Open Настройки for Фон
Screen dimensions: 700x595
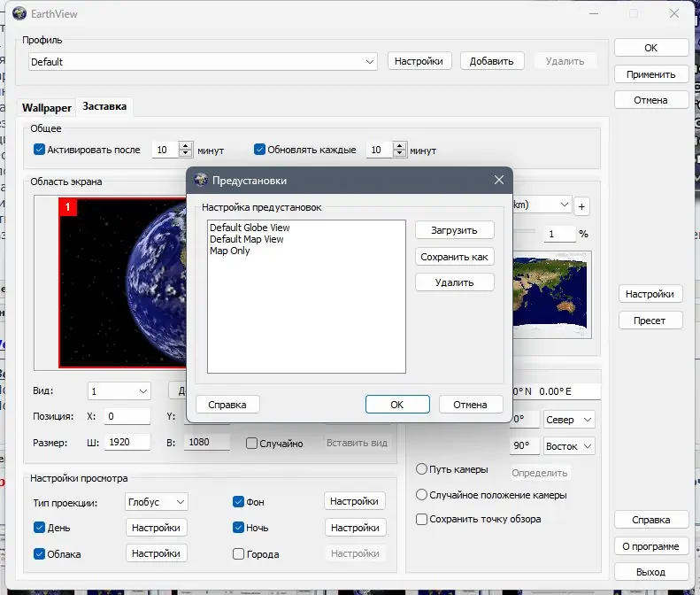coord(355,501)
